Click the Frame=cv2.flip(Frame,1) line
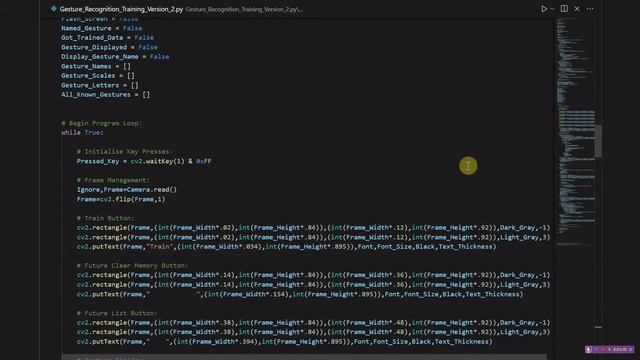Viewport: 640px width, 360px height. tap(121, 199)
